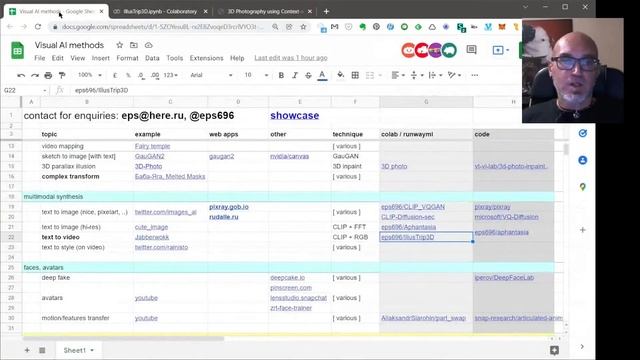Click the More toolbar options icon
640x360 pixels.
tap(474, 75)
